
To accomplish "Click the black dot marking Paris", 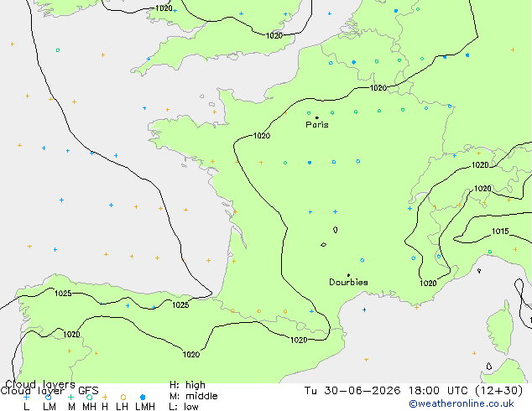I will pos(317,117).
